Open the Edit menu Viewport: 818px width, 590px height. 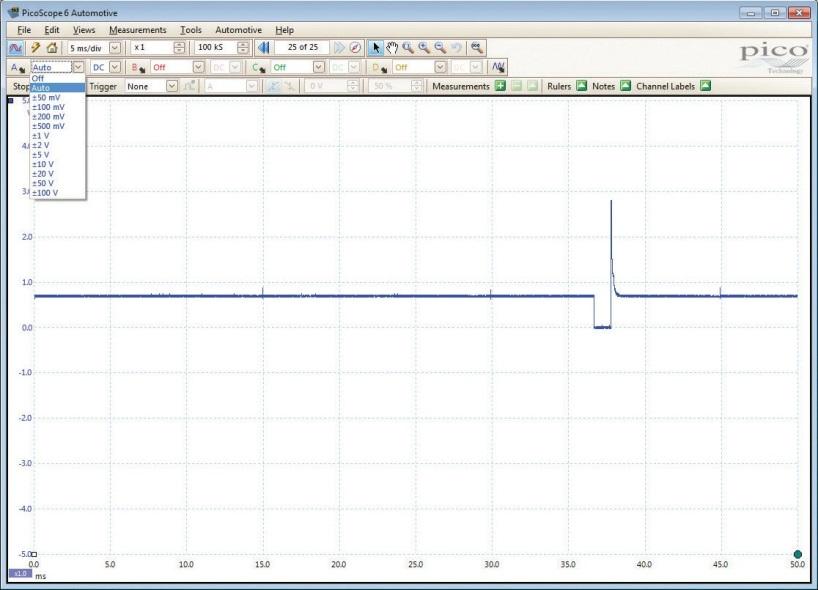52,30
